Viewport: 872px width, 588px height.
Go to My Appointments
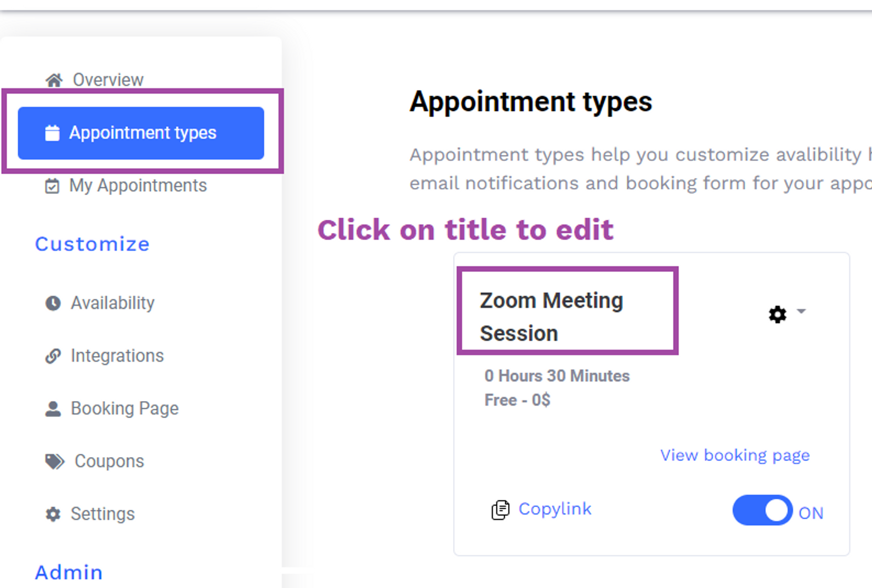(x=138, y=186)
